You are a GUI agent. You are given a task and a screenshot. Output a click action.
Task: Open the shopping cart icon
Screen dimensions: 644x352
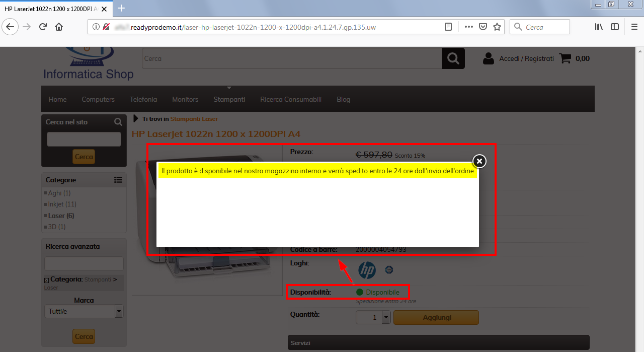click(x=566, y=58)
